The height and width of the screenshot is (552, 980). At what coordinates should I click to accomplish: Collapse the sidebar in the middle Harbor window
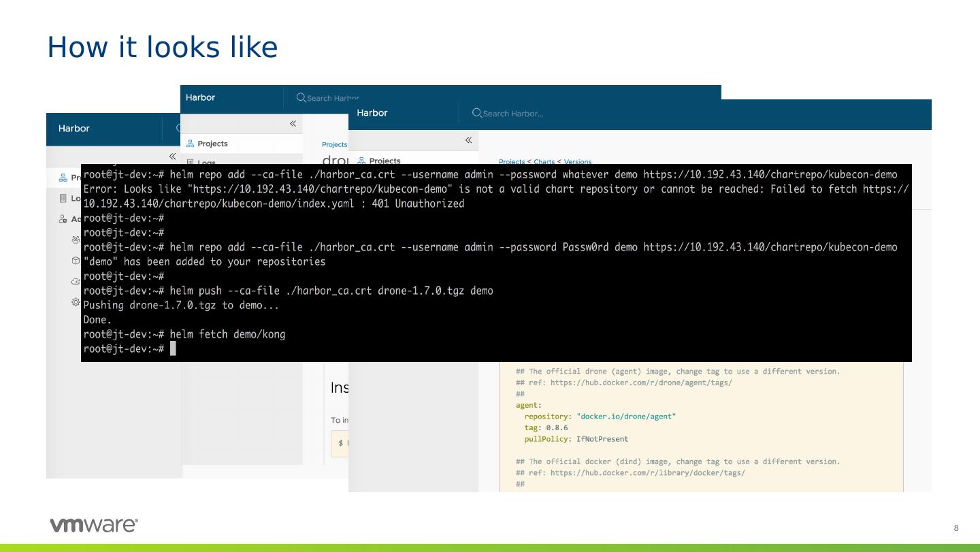click(x=293, y=124)
